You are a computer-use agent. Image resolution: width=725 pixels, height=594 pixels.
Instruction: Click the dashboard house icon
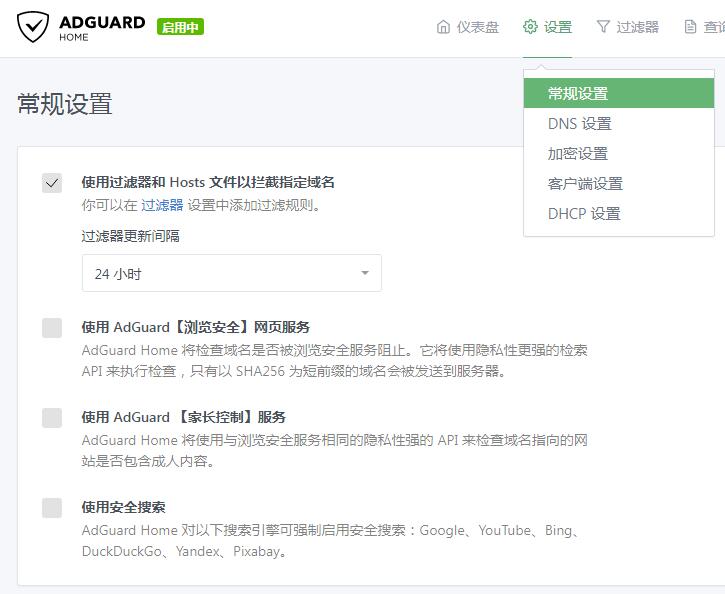tap(443, 27)
